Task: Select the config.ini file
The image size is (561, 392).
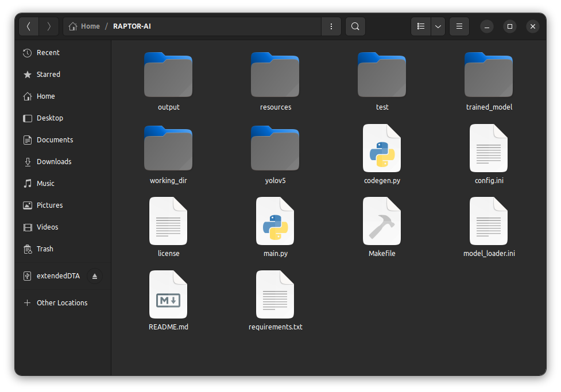Action: (489, 148)
